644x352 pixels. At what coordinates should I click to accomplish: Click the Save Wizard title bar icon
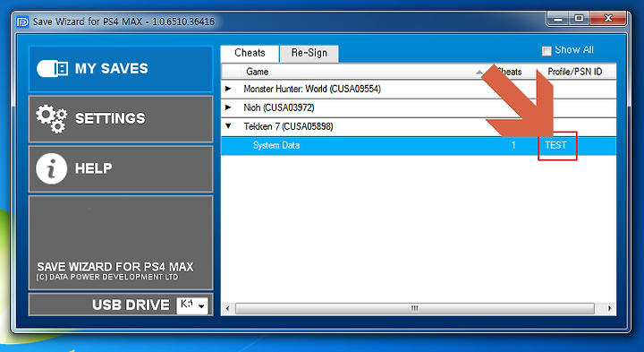click(x=23, y=21)
